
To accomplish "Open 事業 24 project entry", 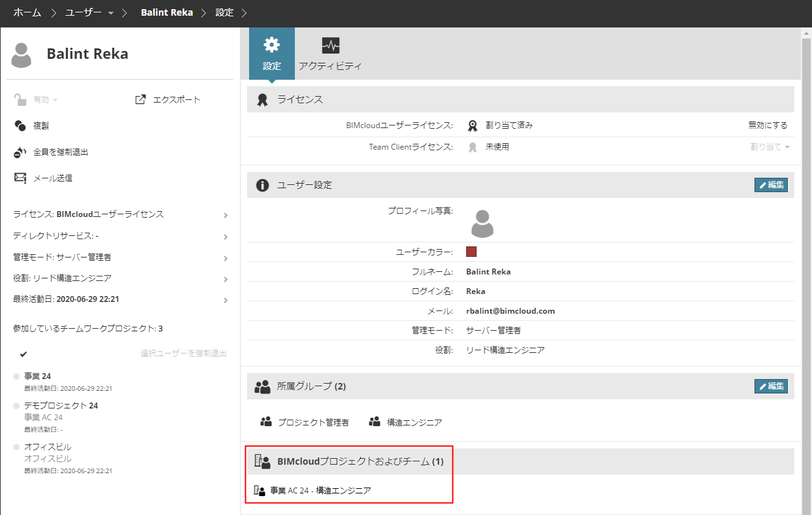I will coord(37,376).
